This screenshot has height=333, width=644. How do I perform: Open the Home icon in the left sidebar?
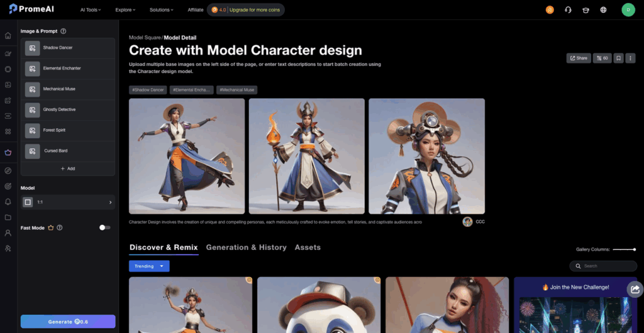(x=8, y=35)
